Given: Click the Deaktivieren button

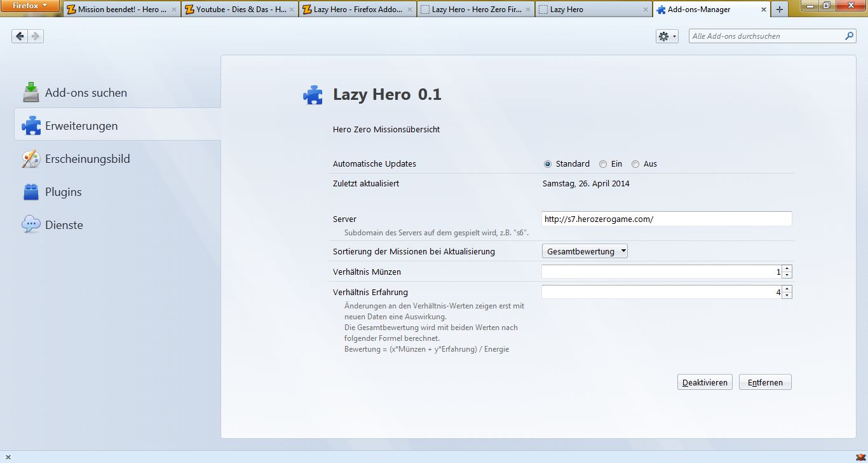Looking at the screenshot, I should point(705,382).
